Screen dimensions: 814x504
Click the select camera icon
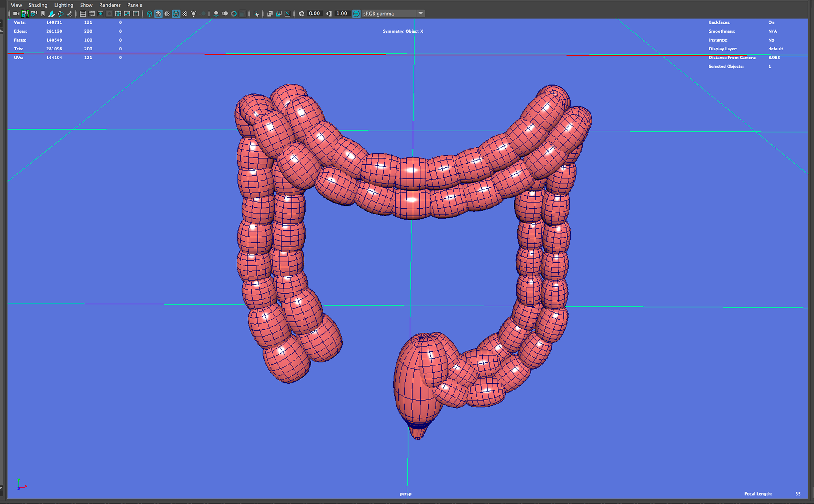click(x=16, y=14)
